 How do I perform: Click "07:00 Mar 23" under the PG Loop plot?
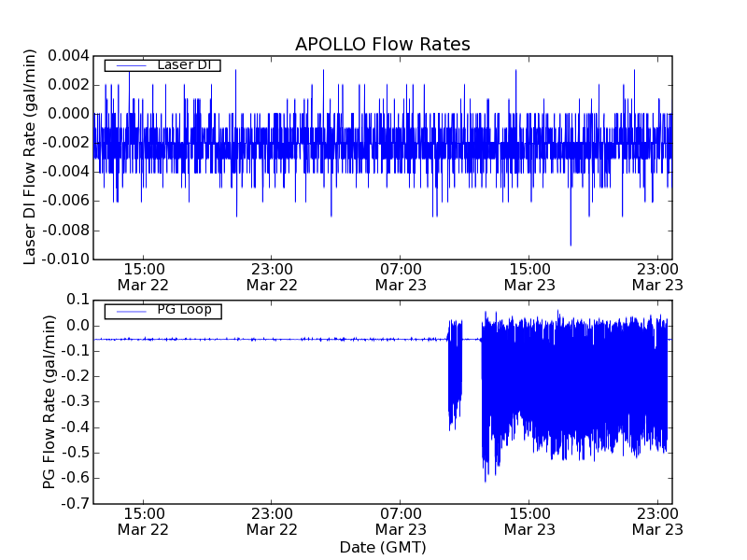tap(401, 522)
